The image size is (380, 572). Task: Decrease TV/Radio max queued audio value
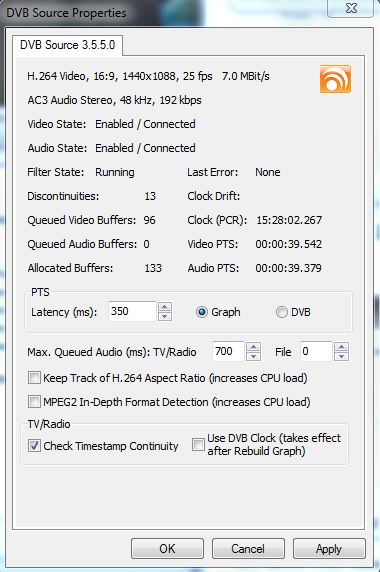coord(253,356)
